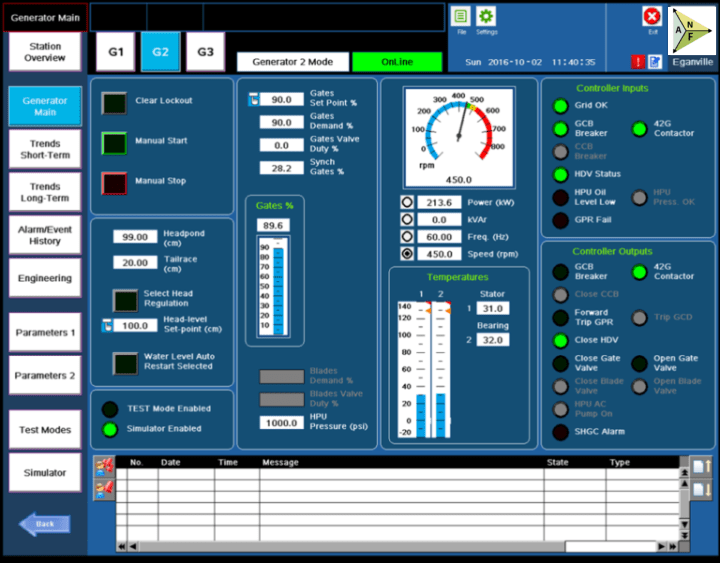
Task: Select the Power (kW) radio button
Action: tap(407, 202)
